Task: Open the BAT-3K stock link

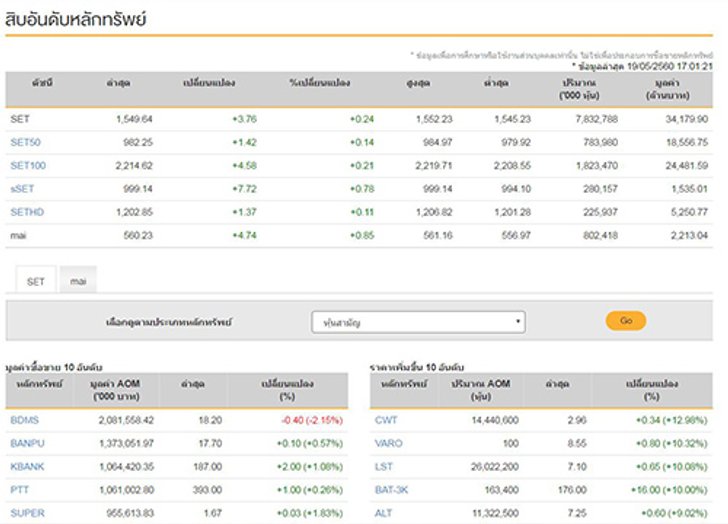Action: coord(391,490)
